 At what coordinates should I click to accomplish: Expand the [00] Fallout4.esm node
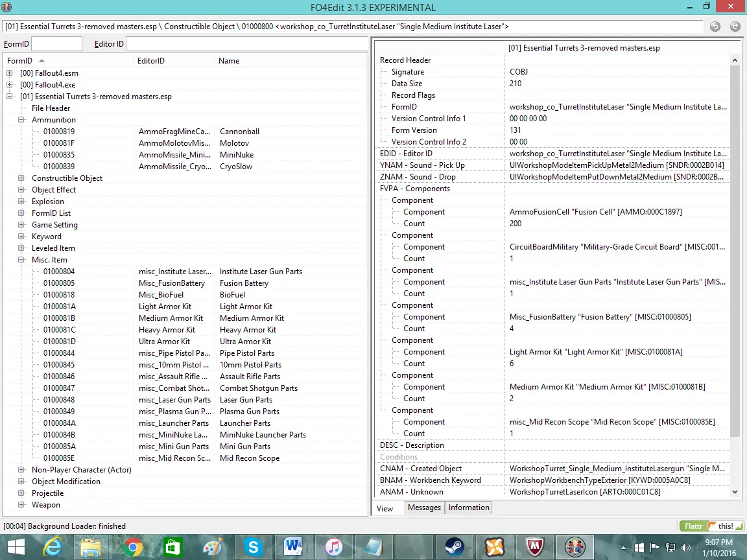pos(10,73)
